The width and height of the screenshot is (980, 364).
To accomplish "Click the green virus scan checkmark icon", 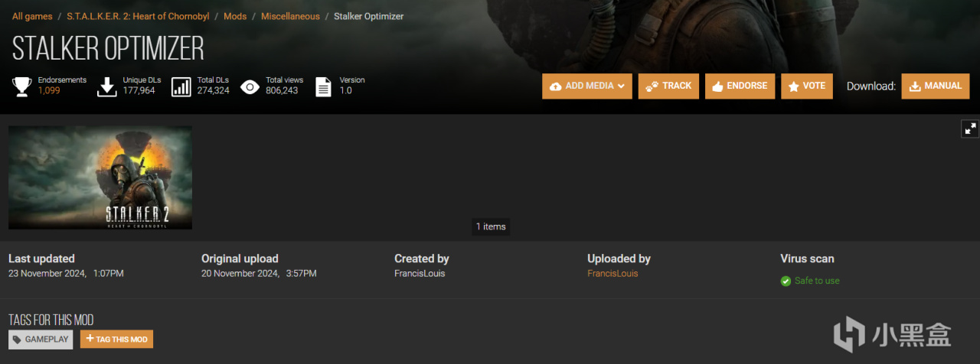I will click(x=786, y=281).
